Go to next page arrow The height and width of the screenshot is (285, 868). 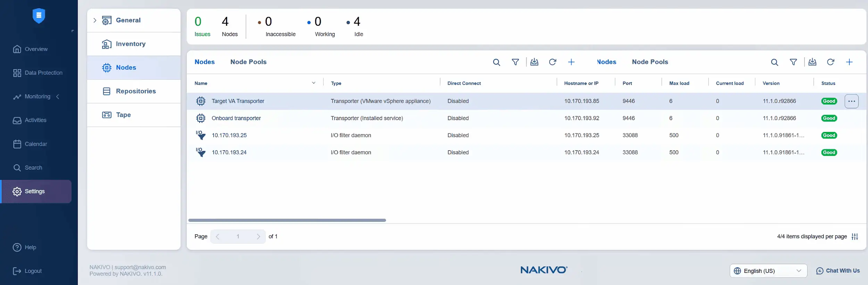coord(258,236)
